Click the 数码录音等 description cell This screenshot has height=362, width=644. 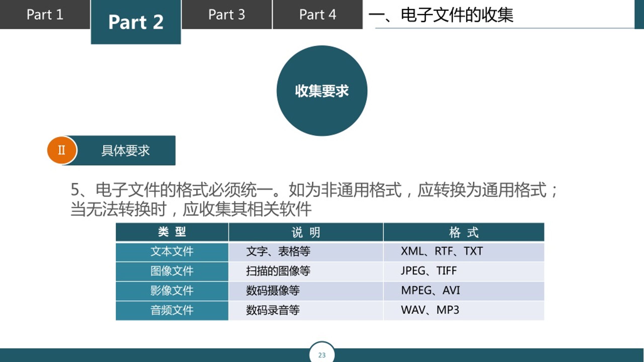[x=306, y=310]
